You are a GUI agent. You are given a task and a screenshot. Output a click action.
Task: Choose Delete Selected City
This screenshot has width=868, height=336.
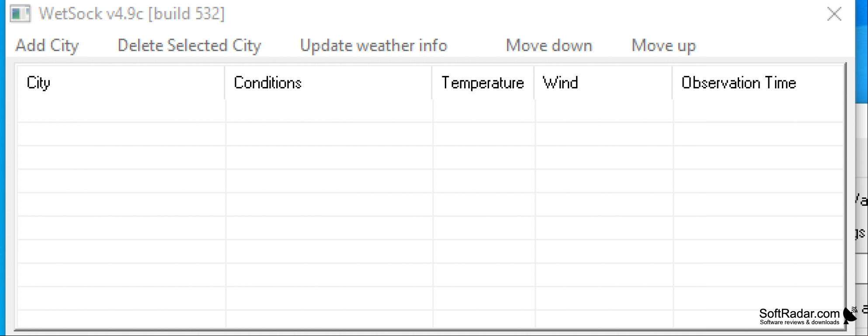[x=189, y=45]
